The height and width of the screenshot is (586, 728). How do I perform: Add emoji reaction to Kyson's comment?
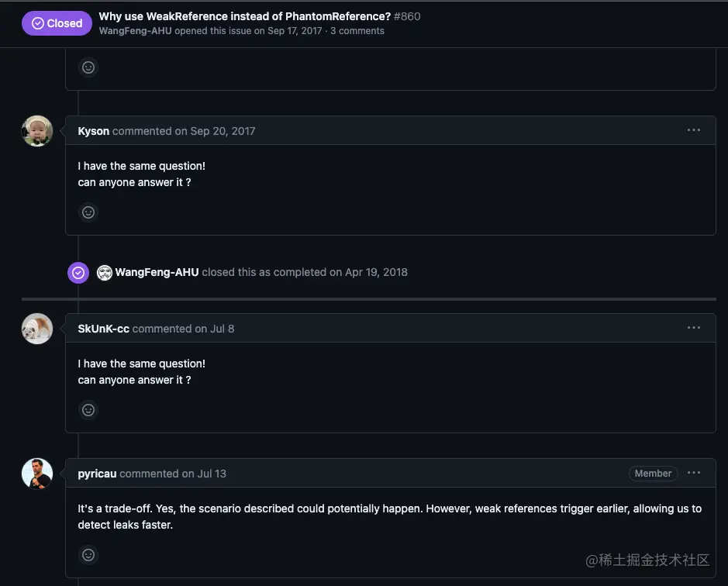click(x=88, y=212)
